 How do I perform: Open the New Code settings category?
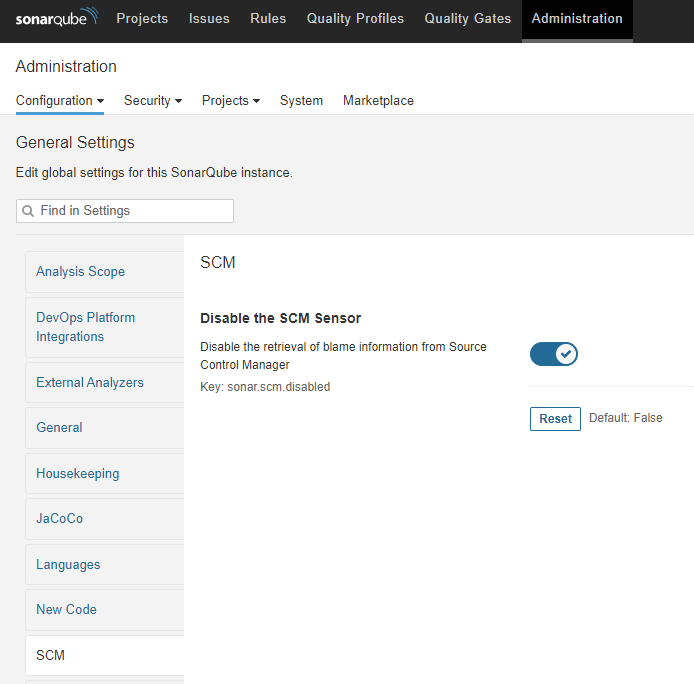click(x=66, y=610)
